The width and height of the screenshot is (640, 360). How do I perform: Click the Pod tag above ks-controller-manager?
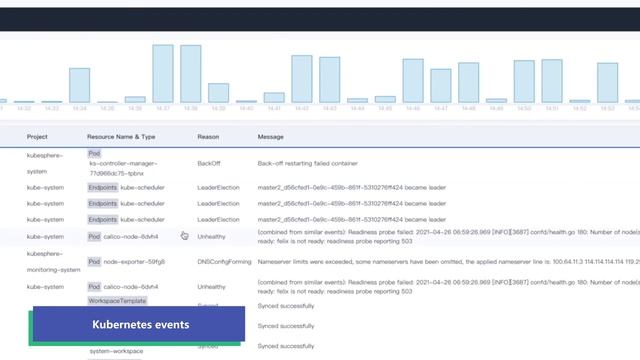tap(94, 153)
